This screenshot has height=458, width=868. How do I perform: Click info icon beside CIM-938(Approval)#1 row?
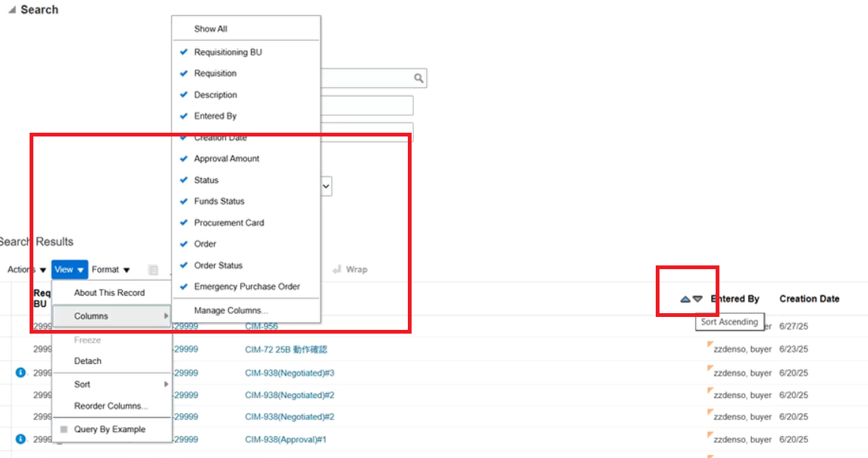pos(20,439)
